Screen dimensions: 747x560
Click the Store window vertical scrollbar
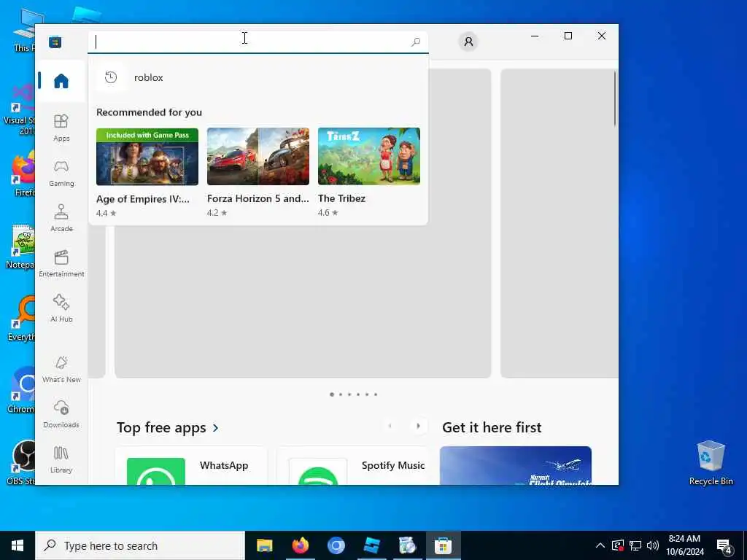click(615, 98)
